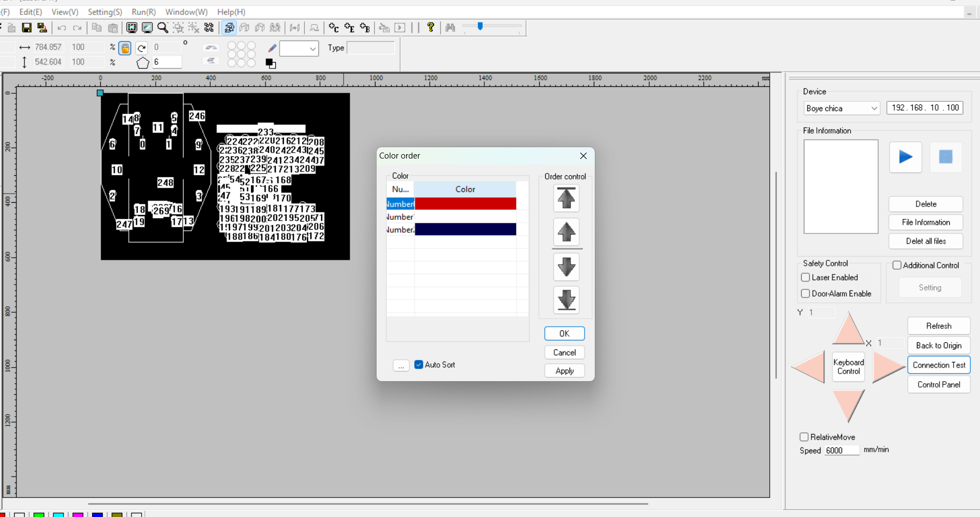
Task: Click the Save file icon
Action: (26, 27)
